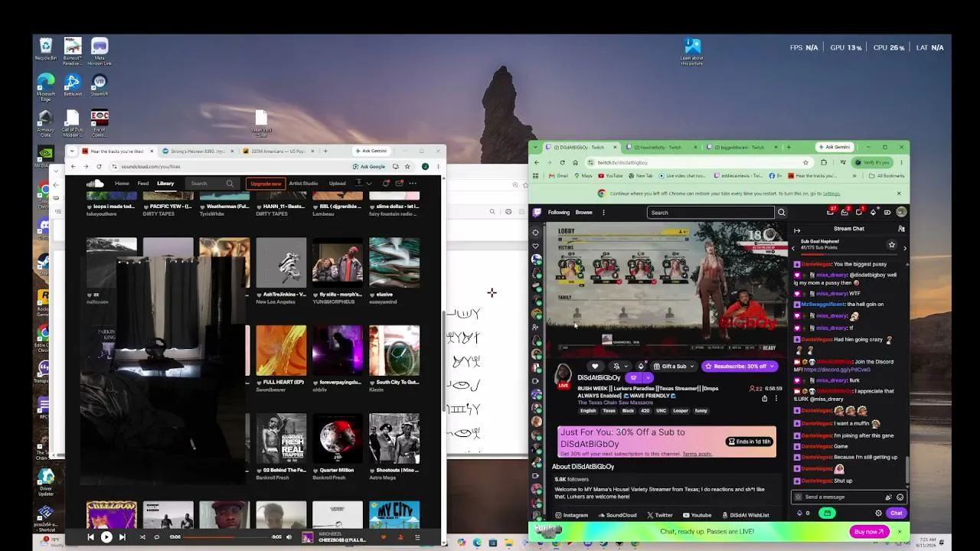Bookmark the SoundCloud page with star
980x551 pixels.
coord(408,166)
